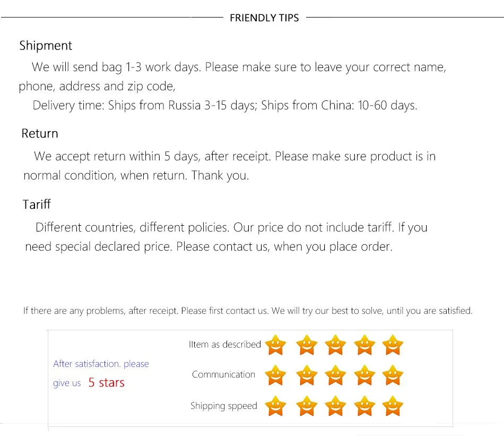This screenshot has height=445, width=504.
Task: Click the Tariff section heading
Action: tap(37, 204)
